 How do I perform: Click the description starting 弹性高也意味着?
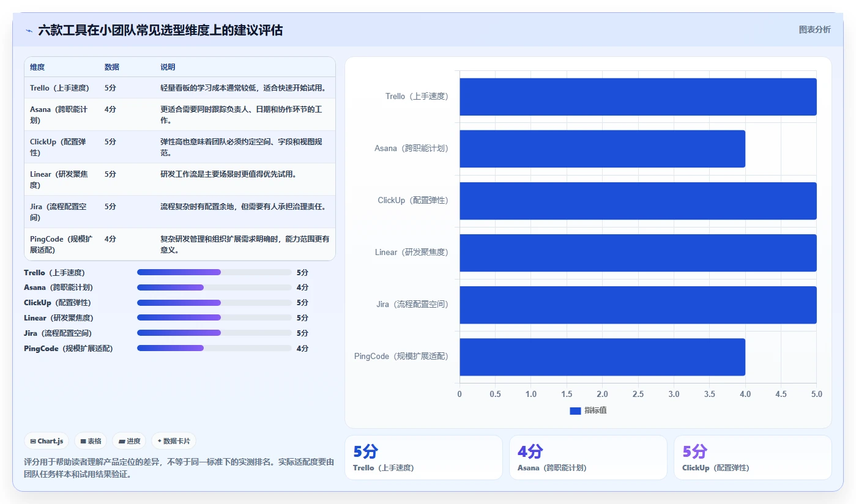[x=242, y=147]
